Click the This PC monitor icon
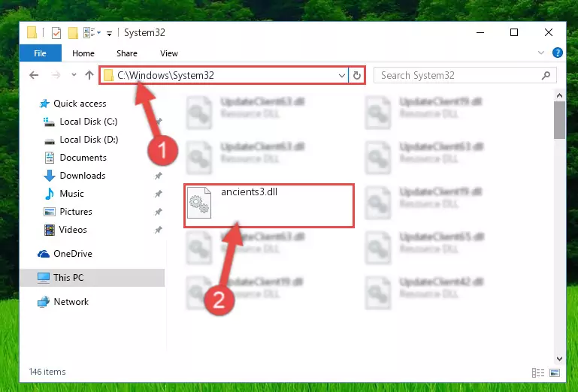Image resolution: width=578 pixels, height=392 pixels. [x=44, y=278]
